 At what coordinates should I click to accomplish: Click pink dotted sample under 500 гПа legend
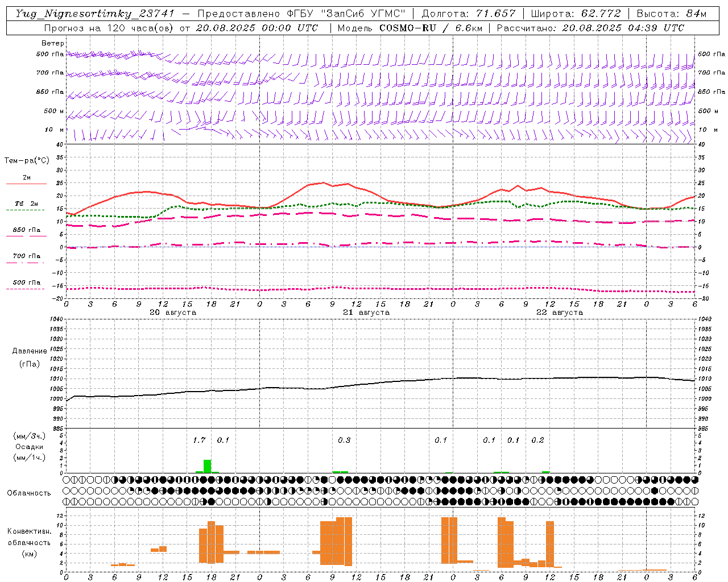[25, 289]
